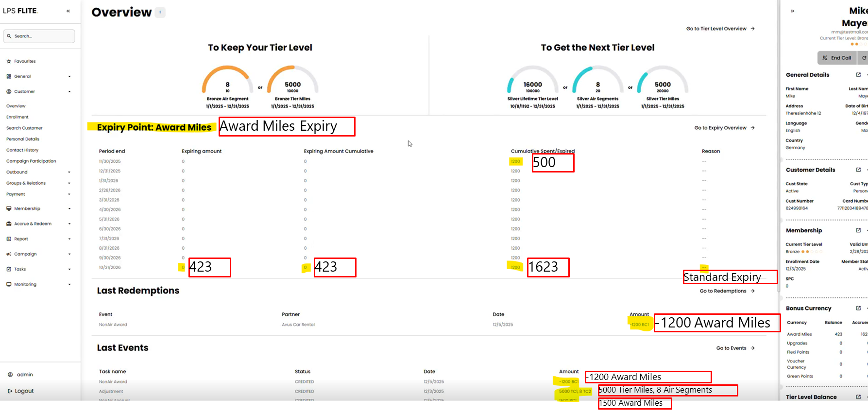Open General Details in external view icon

click(x=858, y=75)
